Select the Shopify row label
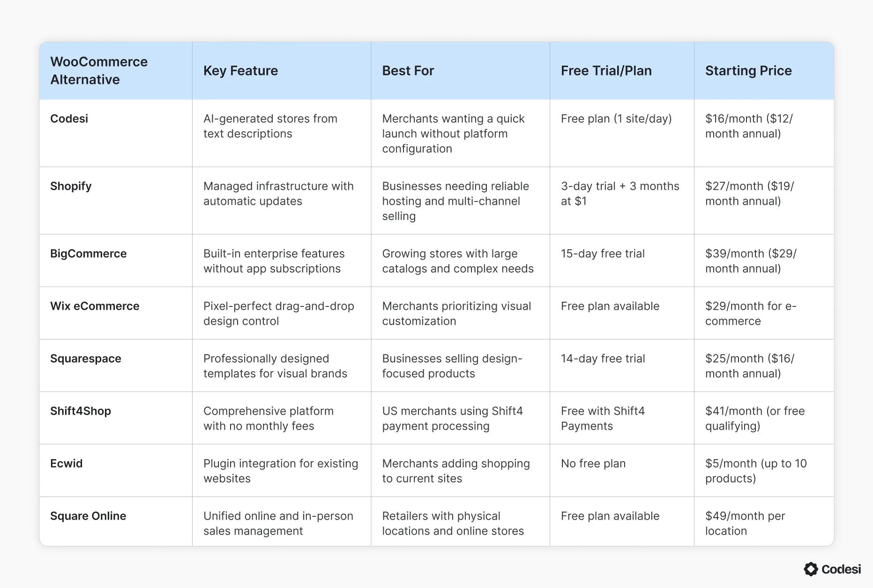 (71, 186)
